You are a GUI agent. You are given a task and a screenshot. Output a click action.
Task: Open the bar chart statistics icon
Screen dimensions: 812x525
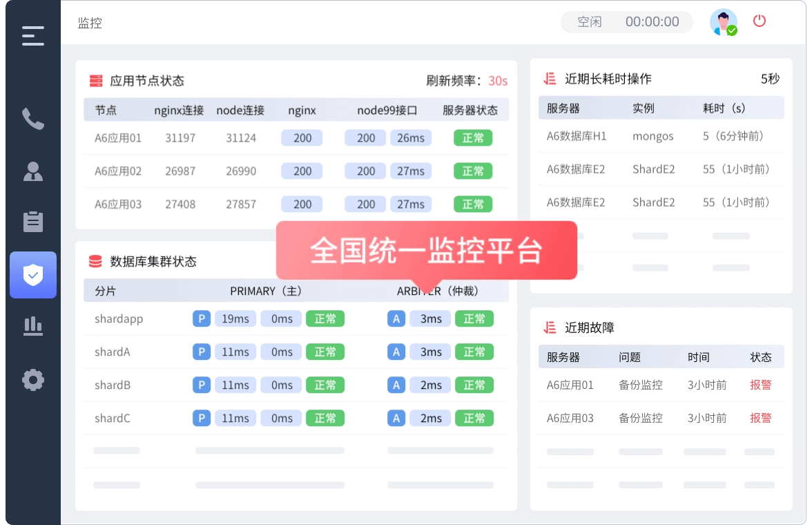coord(32,326)
